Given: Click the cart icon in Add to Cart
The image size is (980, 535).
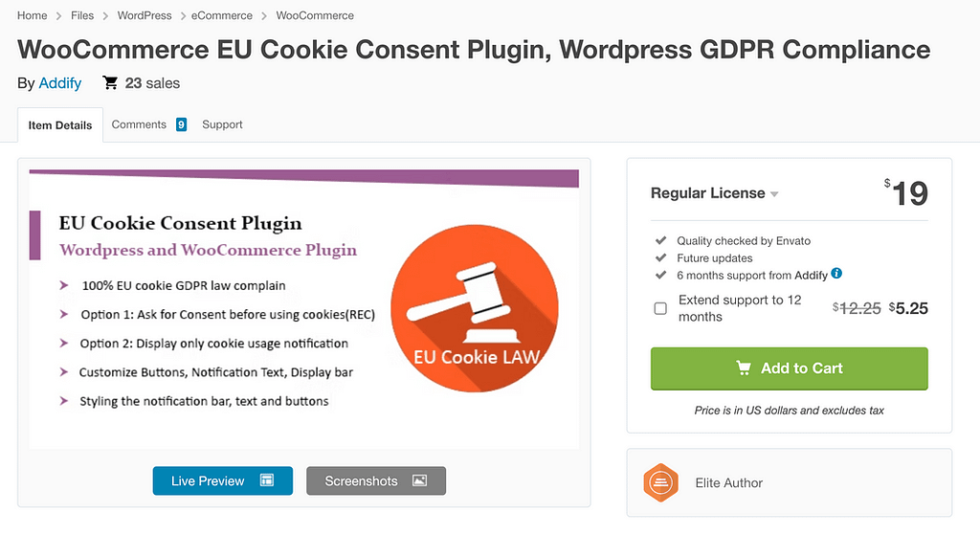Looking at the screenshot, I should pyautogui.click(x=744, y=368).
